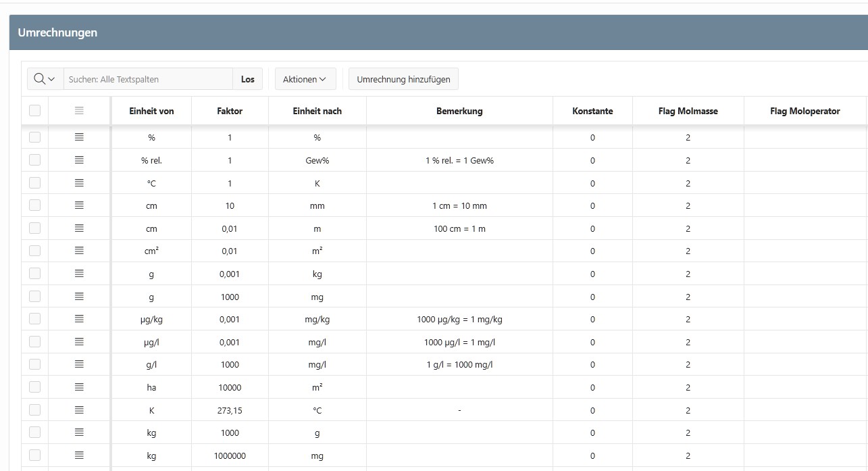
Task: Open row actions for the % rel. row
Action: coord(79,160)
